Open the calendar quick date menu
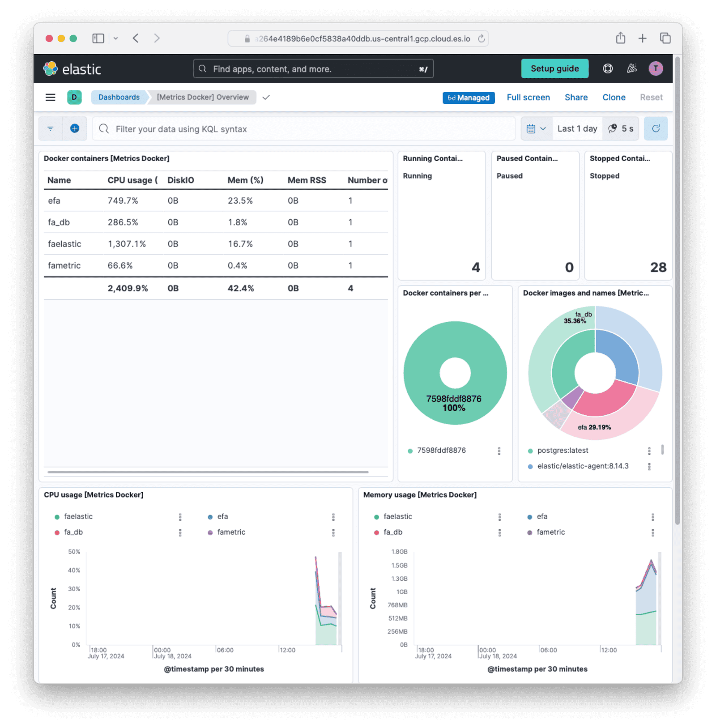This screenshot has width=716, height=728. [537, 129]
